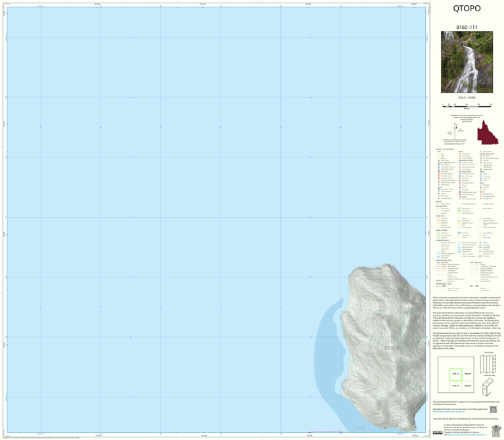This screenshot has height=440, width=504.
Task: Click the island summit label on the map
Action: point(390,348)
